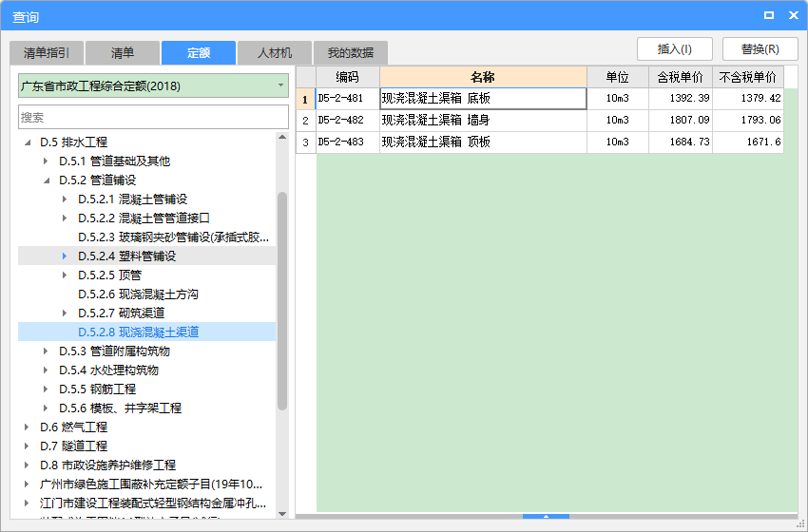This screenshot has height=532, width=808.
Task: Click the 替换(R) button
Action: (760, 49)
